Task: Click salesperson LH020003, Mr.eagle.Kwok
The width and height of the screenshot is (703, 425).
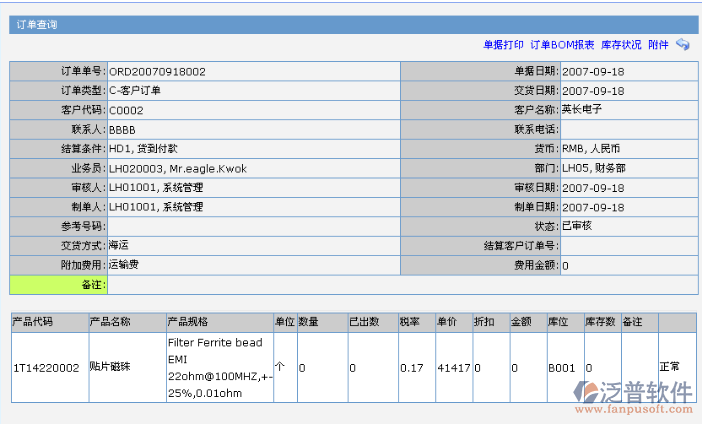Action: [x=178, y=169]
